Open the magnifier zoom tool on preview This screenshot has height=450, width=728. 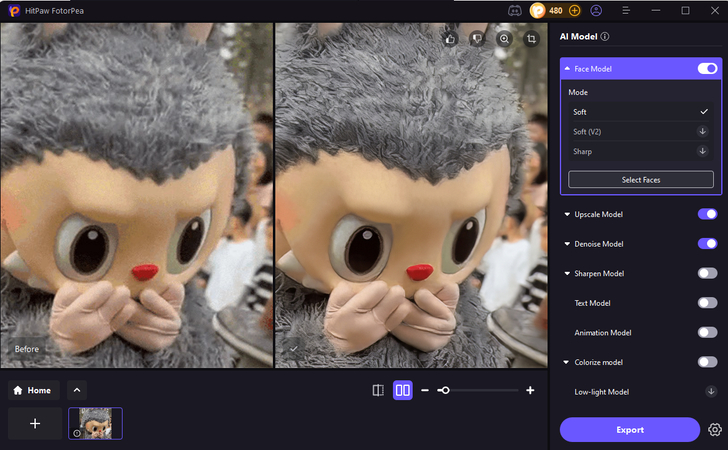coord(504,39)
